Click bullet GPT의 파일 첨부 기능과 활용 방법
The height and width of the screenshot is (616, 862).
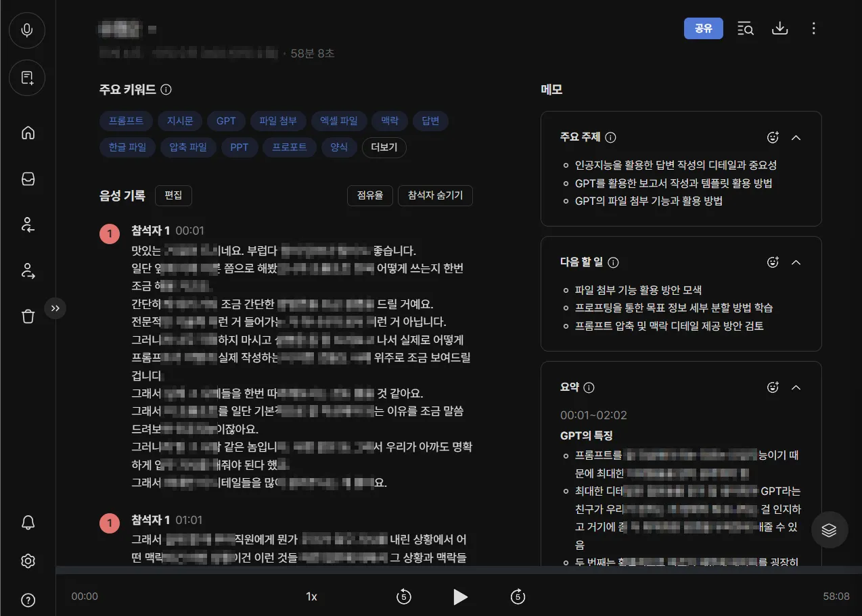coord(648,201)
